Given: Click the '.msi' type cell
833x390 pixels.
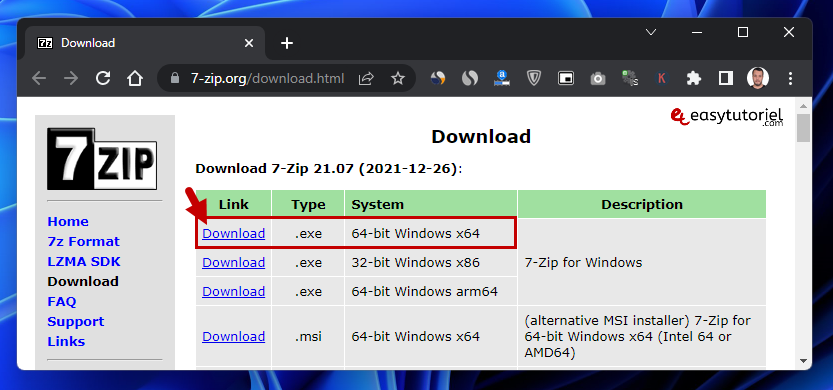Looking at the screenshot, I should point(308,336).
